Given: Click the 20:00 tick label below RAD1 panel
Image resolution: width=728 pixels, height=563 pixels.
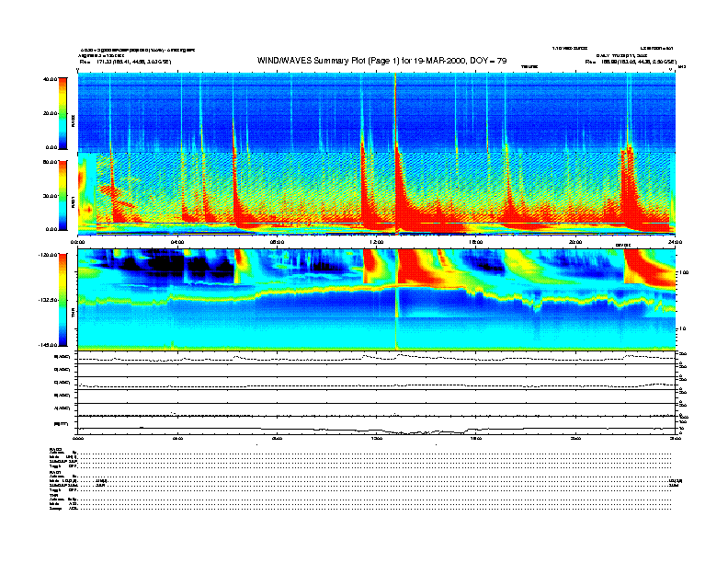Looking at the screenshot, I should (575, 242).
